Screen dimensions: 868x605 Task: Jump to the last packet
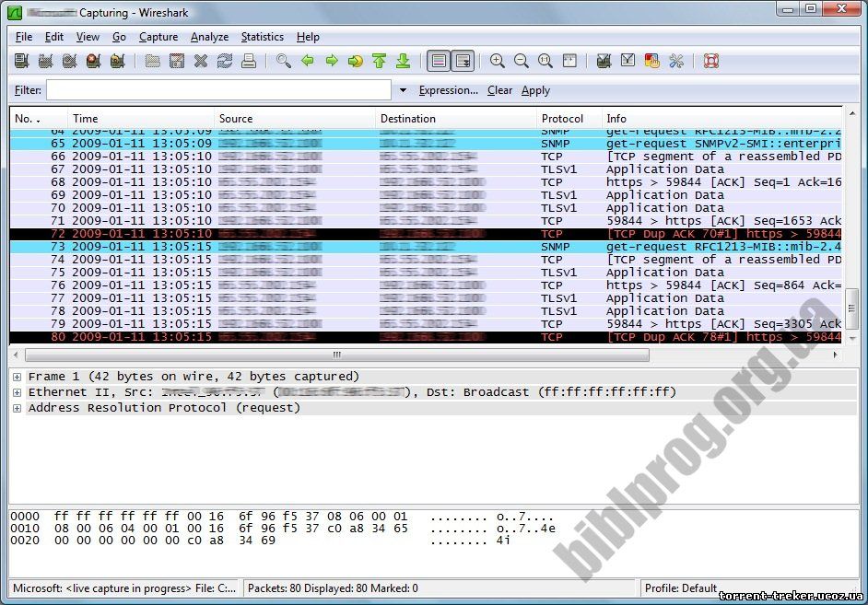click(403, 61)
